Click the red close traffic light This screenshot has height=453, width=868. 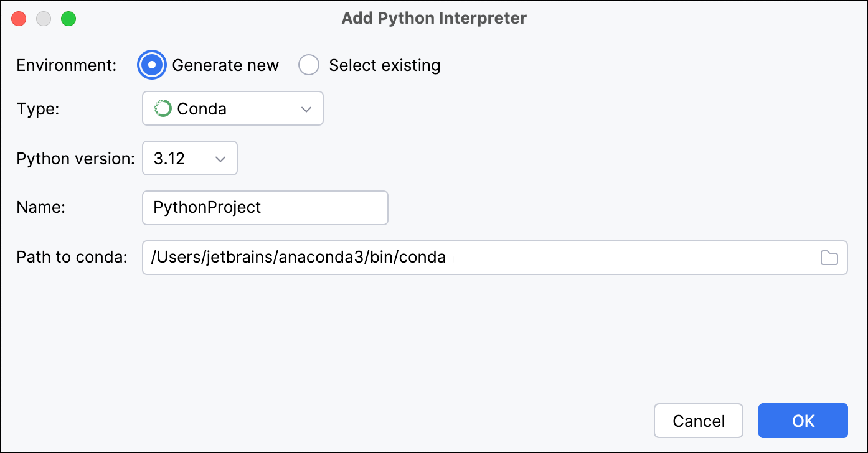point(18,19)
